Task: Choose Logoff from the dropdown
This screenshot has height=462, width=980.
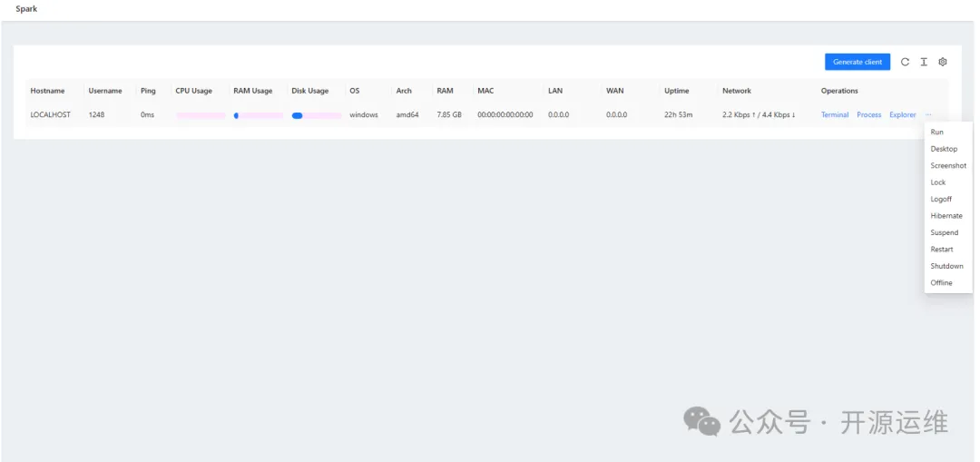Action: (941, 200)
